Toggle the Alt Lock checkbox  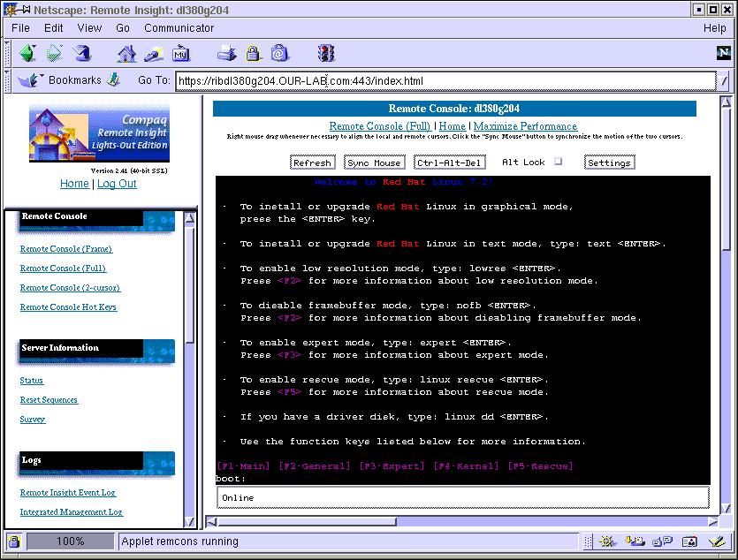click(x=558, y=162)
